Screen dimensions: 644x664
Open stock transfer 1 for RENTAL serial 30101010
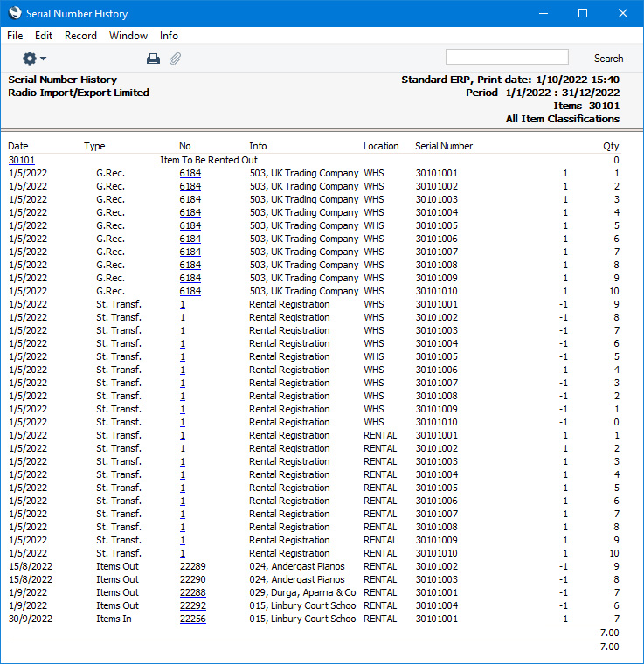(183, 553)
